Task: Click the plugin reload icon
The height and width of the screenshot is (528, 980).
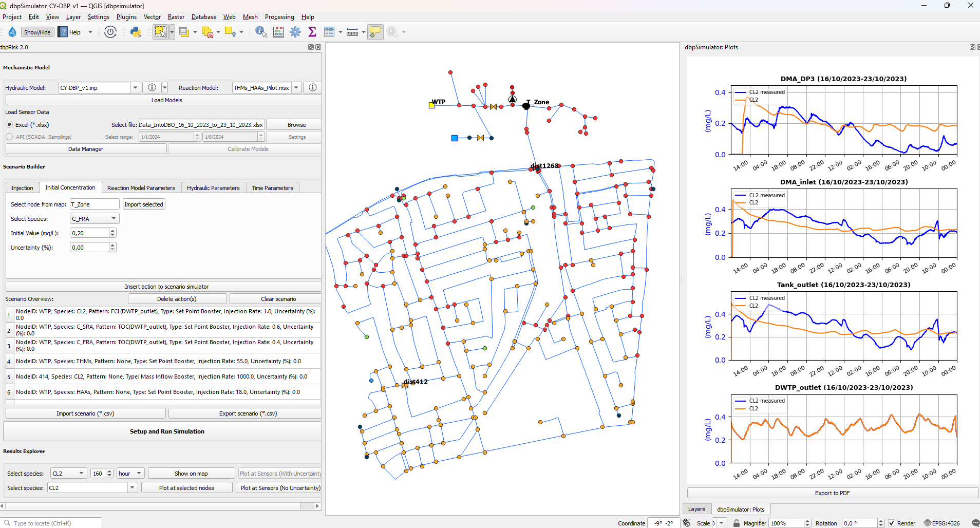Action: click(x=110, y=32)
